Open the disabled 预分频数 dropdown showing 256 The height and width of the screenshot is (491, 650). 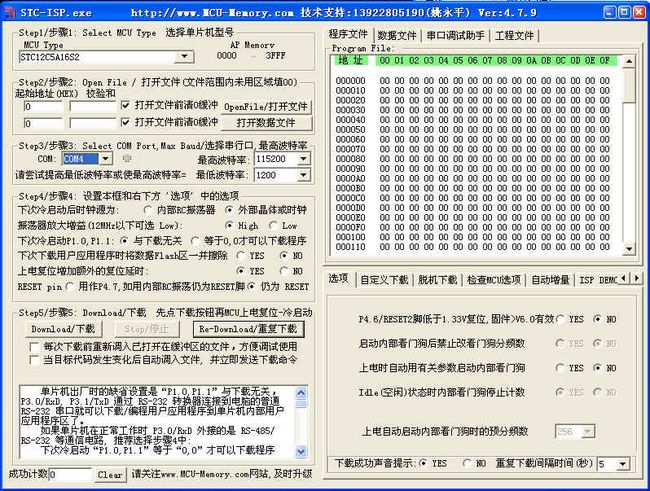pos(587,432)
